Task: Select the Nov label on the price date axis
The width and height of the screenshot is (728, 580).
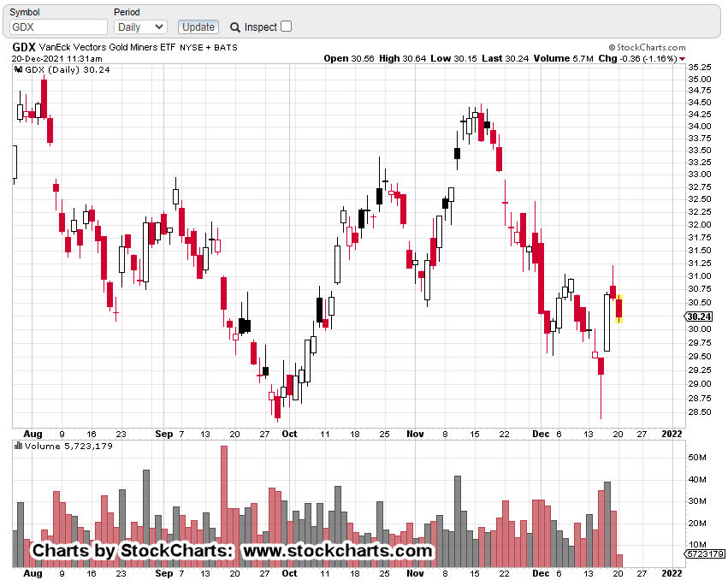Action: [x=415, y=434]
